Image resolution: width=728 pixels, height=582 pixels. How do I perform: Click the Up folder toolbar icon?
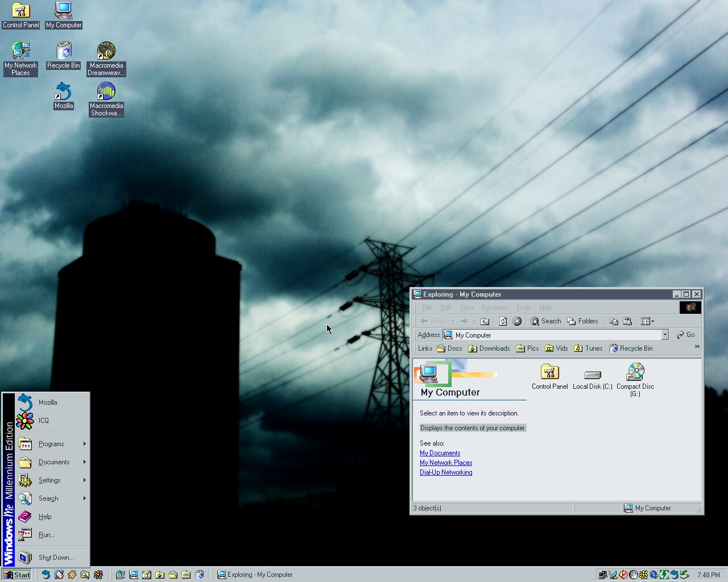pyautogui.click(x=485, y=321)
